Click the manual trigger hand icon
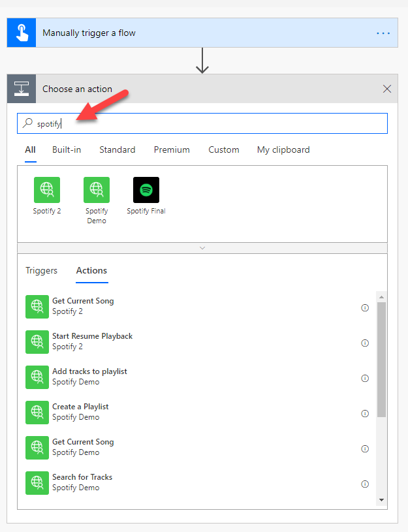The image size is (408, 532). click(x=22, y=33)
